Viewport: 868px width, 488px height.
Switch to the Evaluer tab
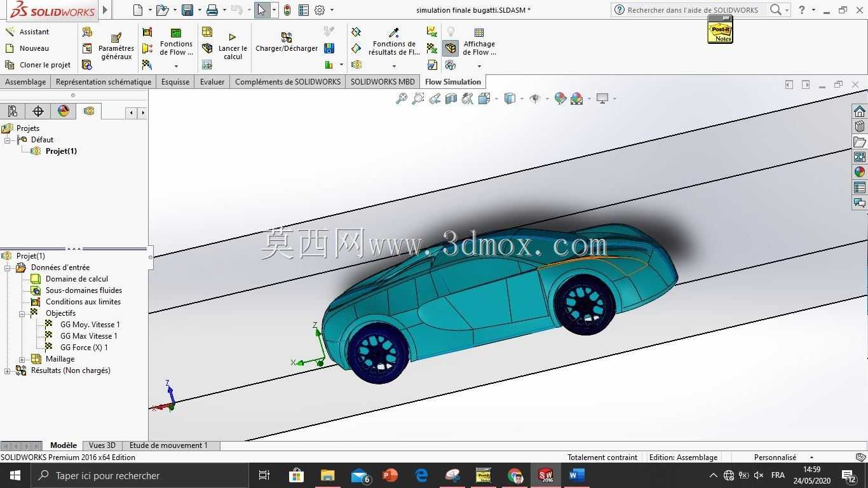tap(212, 82)
